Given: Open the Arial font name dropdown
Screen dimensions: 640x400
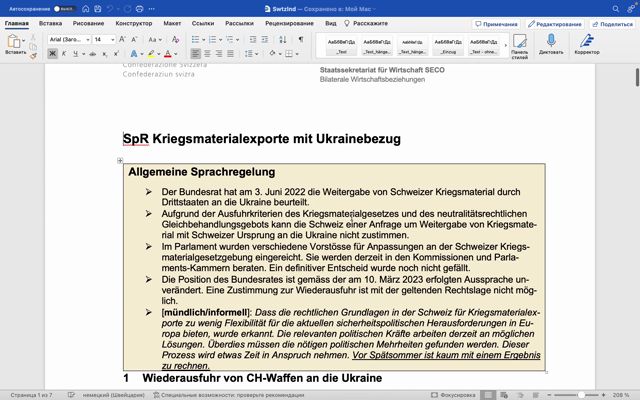Looking at the screenshot, I should tap(88, 40).
